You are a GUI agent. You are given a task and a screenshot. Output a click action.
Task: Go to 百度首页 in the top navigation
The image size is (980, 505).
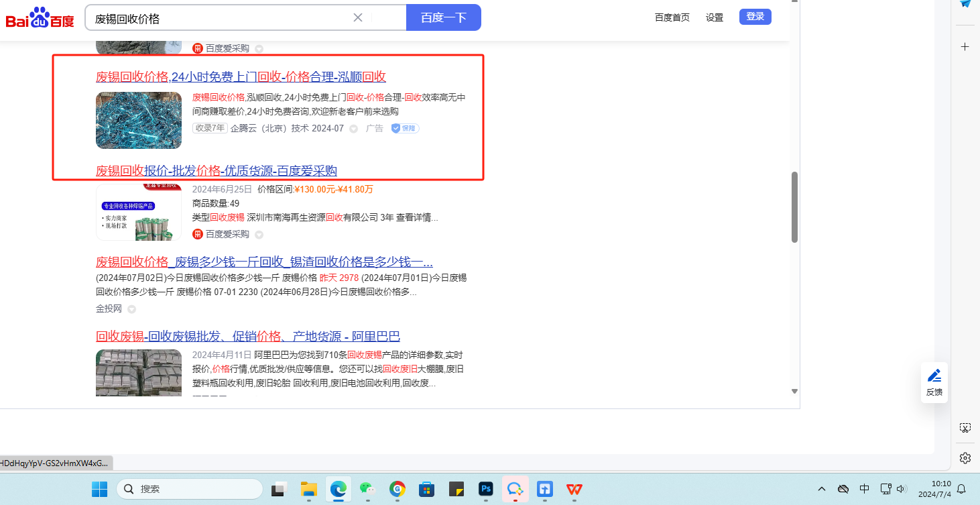click(672, 17)
